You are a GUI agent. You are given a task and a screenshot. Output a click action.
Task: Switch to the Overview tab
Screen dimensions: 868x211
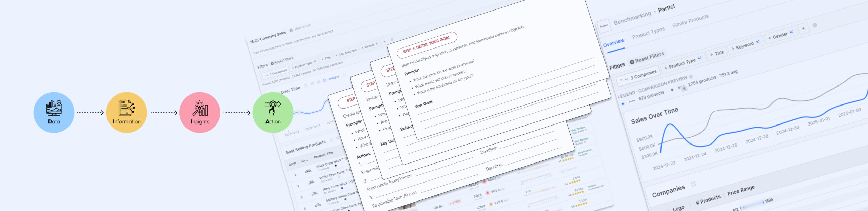click(x=614, y=43)
